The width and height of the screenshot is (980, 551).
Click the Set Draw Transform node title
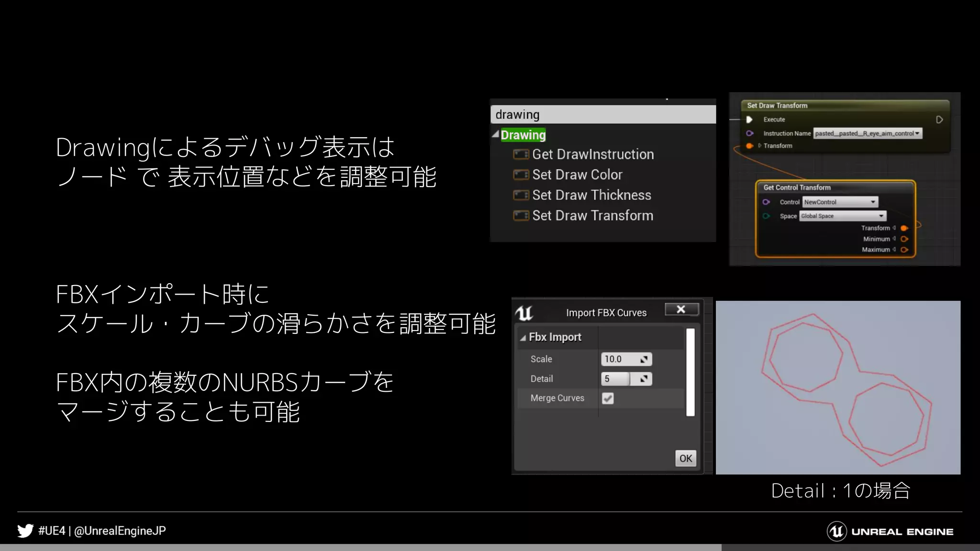777,106
